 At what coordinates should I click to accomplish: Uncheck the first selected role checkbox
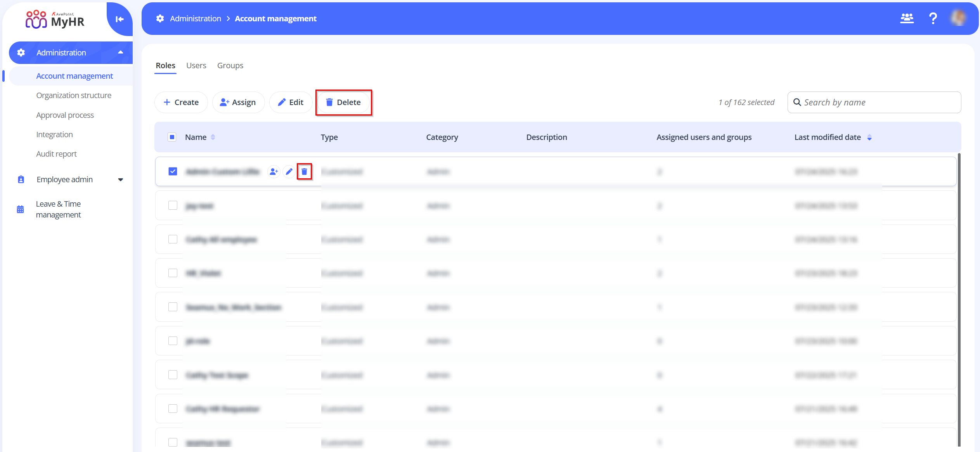click(173, 171)
